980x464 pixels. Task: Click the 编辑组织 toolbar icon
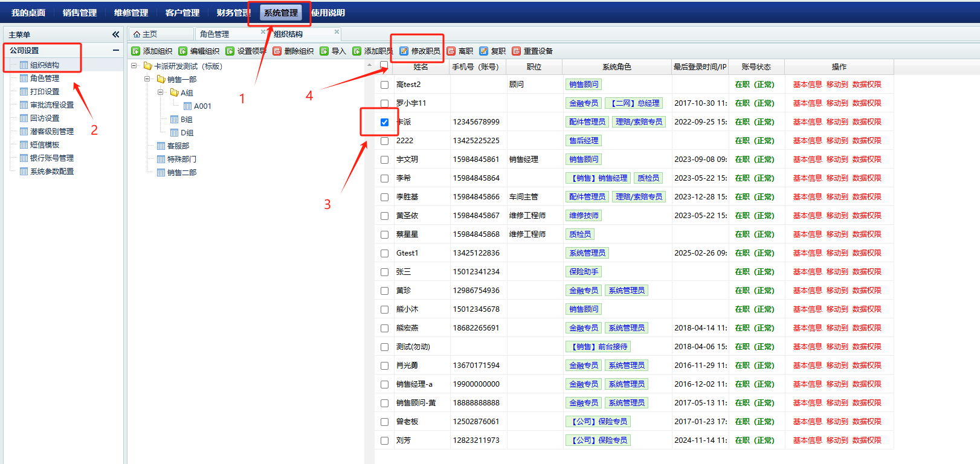click(x=183, y=51)
